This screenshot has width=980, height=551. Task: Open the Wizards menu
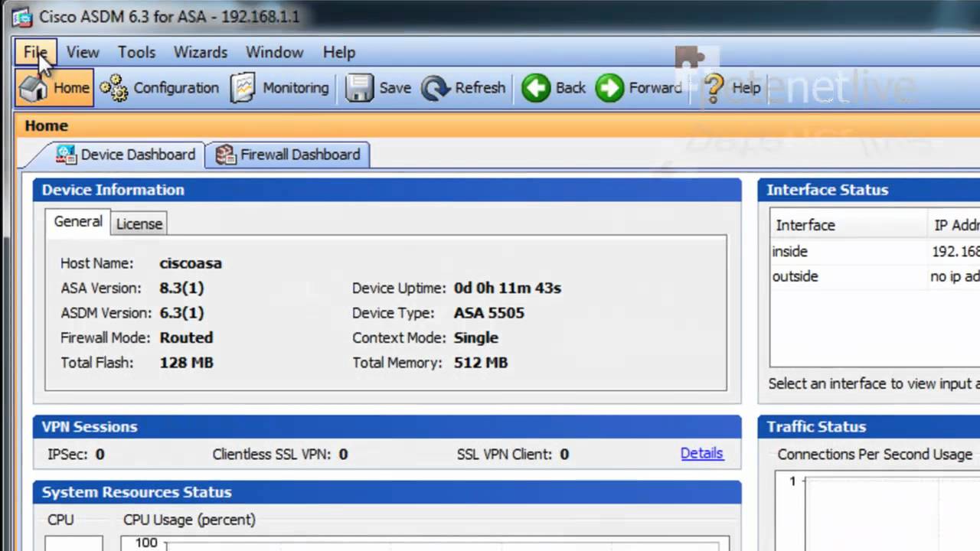tap(201, 52)
